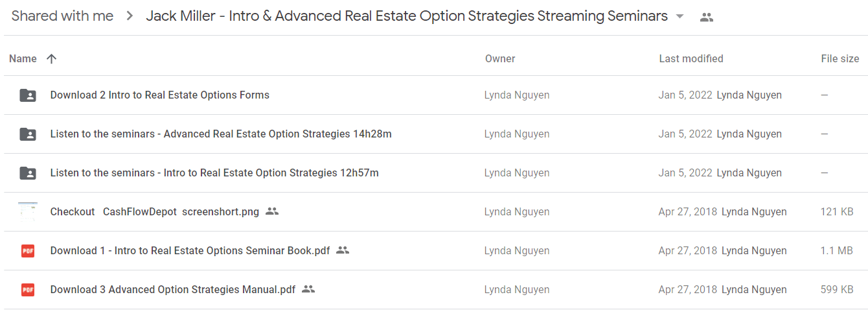This screenshot has width=868, height=310.
Task: Toggle the sort direction arrow next to Name
Action: coord(52,58)
